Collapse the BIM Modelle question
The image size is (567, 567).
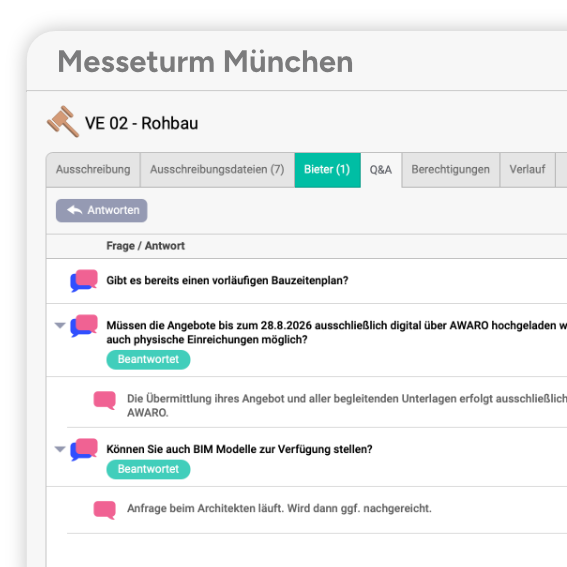tap(60, 449)
